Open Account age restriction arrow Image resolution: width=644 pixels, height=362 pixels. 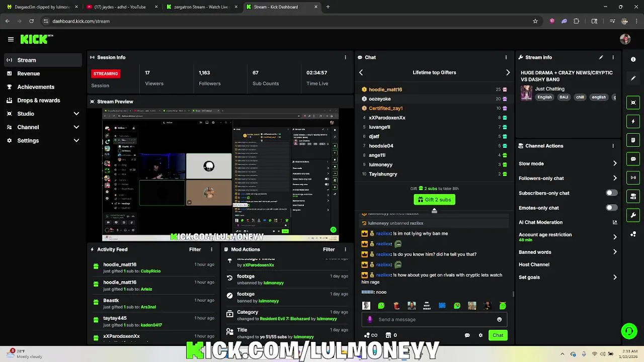(615, 237)
